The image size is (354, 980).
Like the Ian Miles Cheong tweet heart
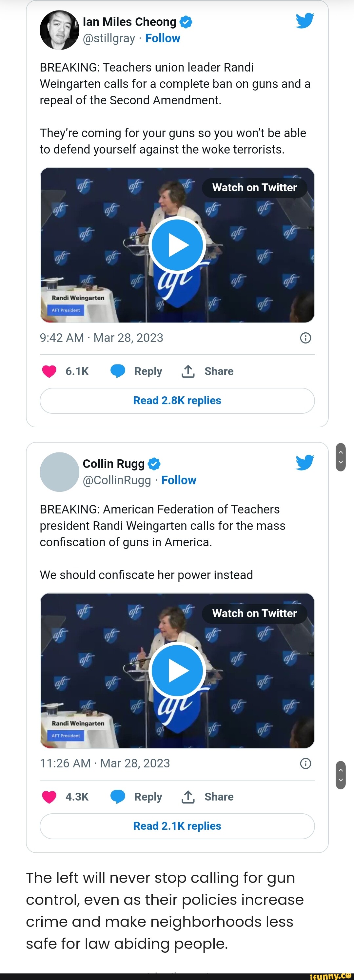click(x=49, y=371)
